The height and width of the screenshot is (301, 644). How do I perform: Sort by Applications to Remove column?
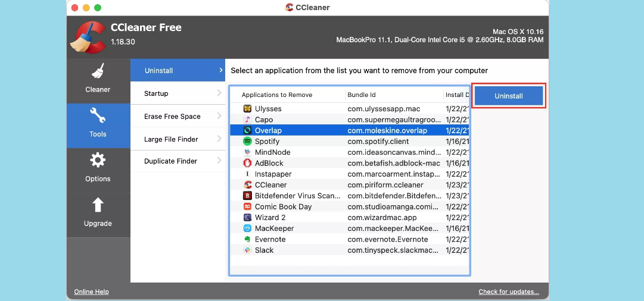point(277,95)
